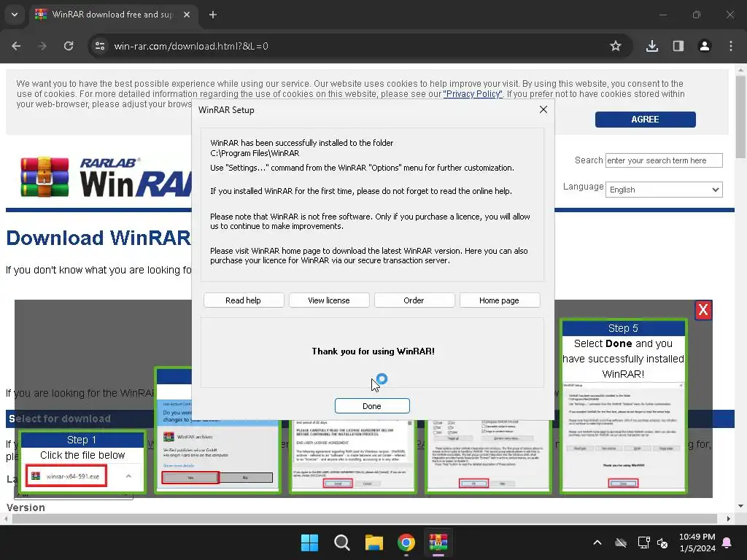Toggle Chrome side panel icon
This screenshot has width=747, height=560.
pos(678,46)
